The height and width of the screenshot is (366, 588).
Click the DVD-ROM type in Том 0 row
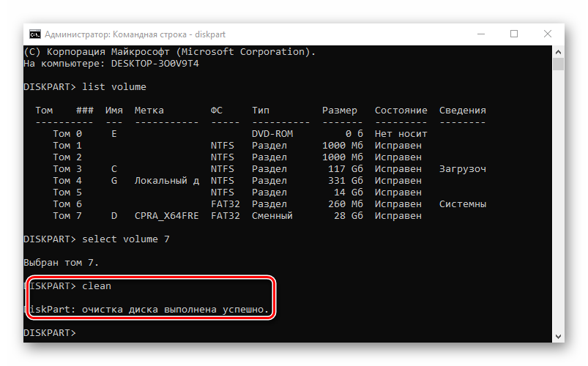[272, 134]
